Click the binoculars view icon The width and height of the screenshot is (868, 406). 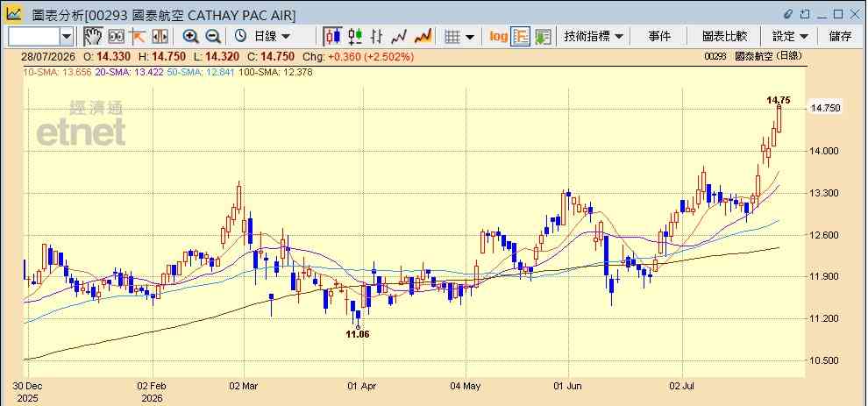[x=116, y=37]
